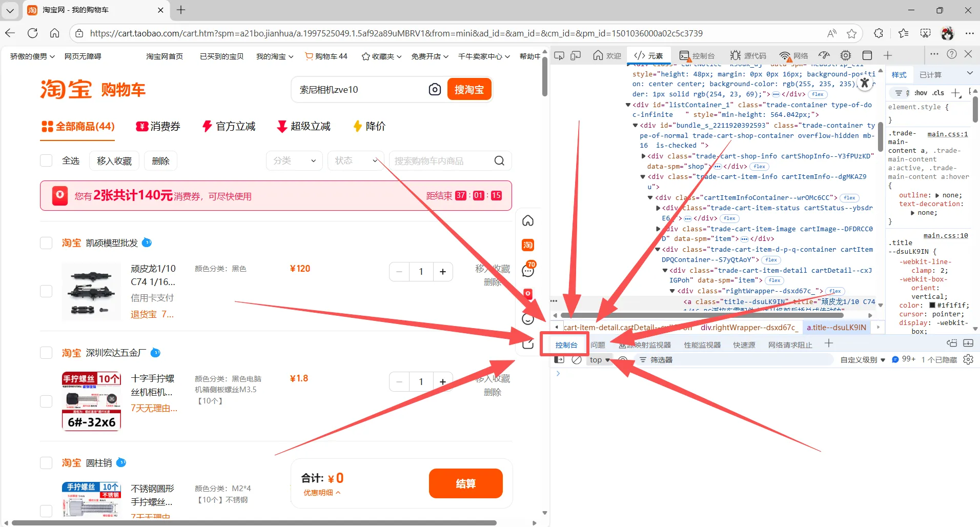
Task: Click the read aloud icon in address bar
Action: [832, 33]
